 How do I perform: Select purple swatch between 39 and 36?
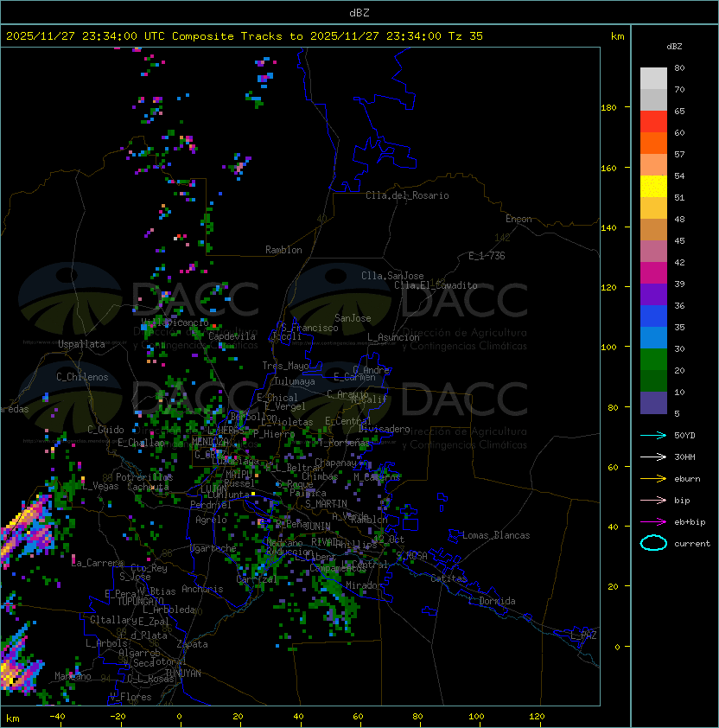[x=653, y=294]
